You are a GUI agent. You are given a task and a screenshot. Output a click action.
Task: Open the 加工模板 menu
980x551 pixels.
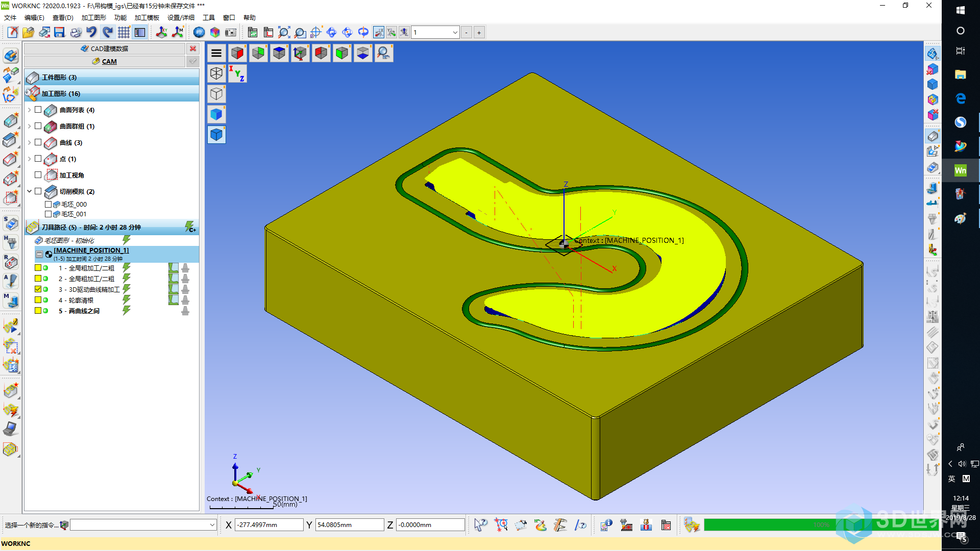point(147,17)
